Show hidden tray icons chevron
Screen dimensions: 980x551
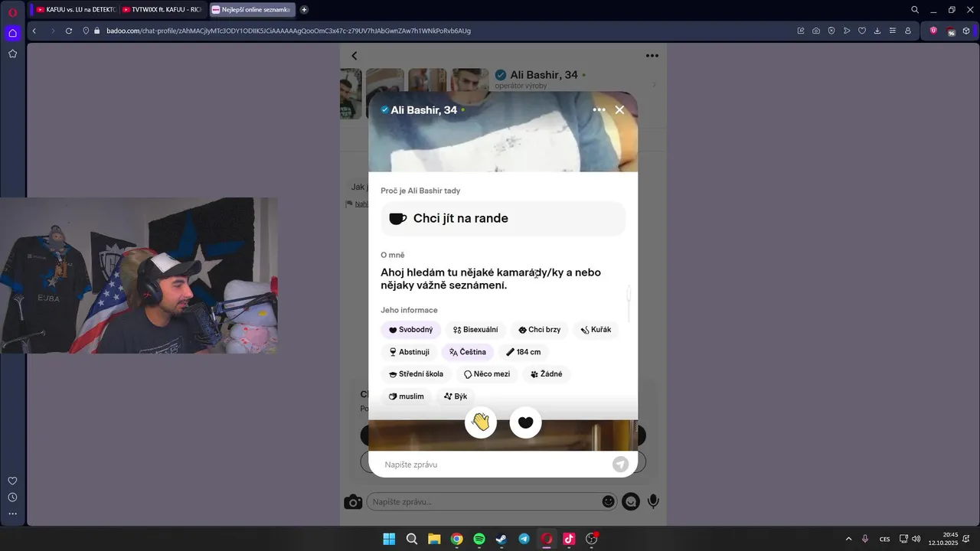pos(848,539)
